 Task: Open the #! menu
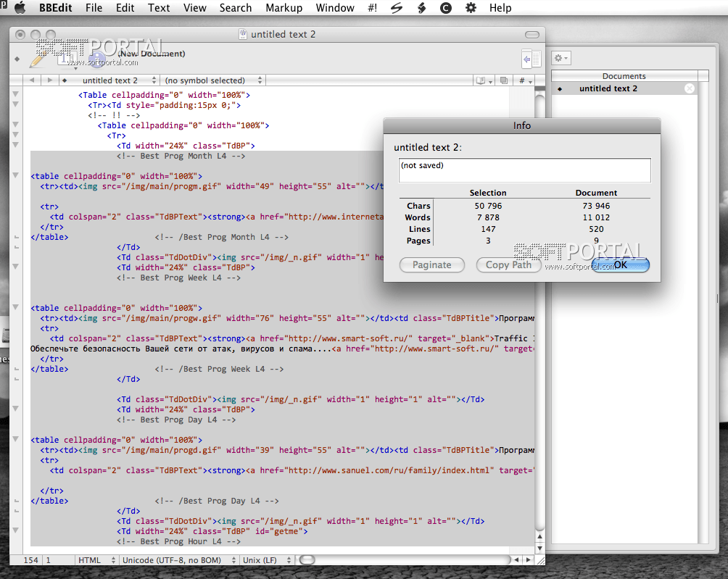[373, 8]
